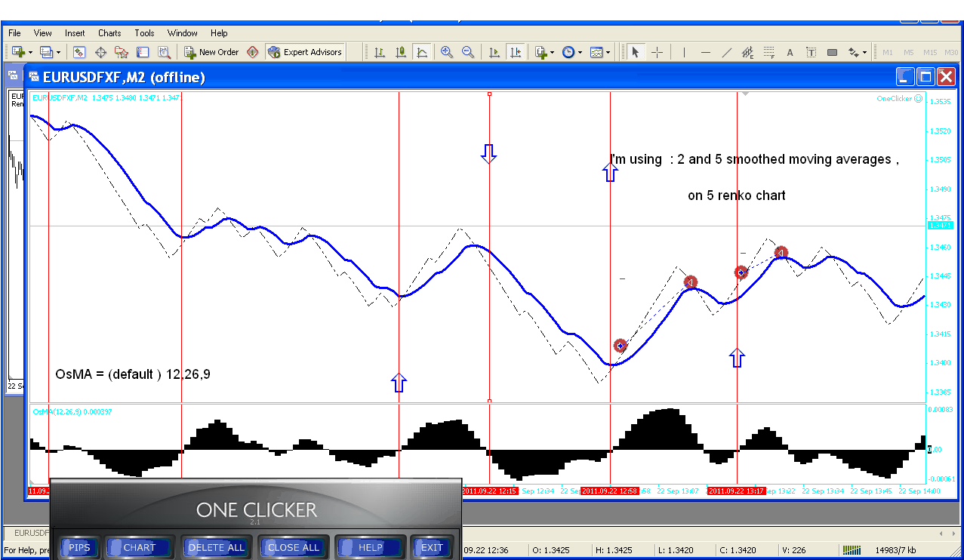Select the cursor arrow tool
This screenshot has width=964, height=560.
point(635,52)
